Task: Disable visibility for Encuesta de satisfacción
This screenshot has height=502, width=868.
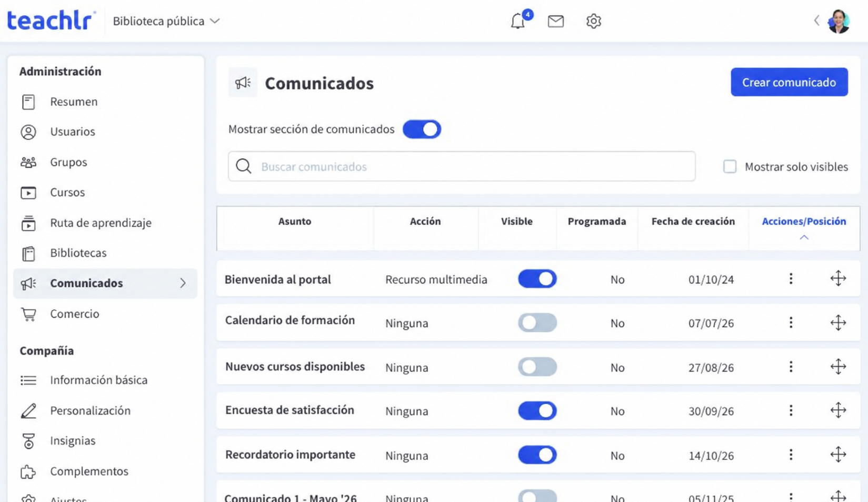Action: click(x=537, y=410)
